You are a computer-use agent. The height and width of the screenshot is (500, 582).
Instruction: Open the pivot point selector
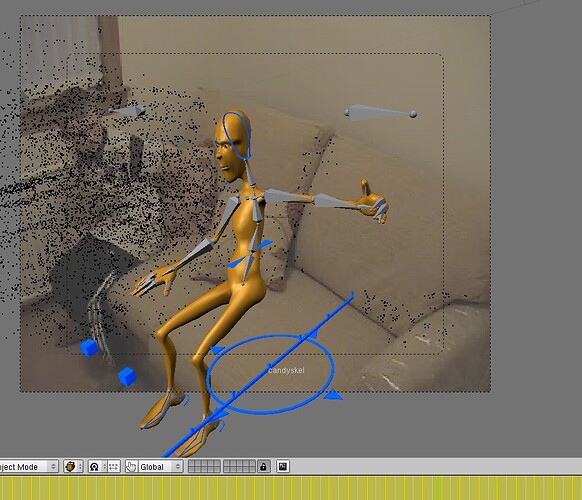[98, 467]
